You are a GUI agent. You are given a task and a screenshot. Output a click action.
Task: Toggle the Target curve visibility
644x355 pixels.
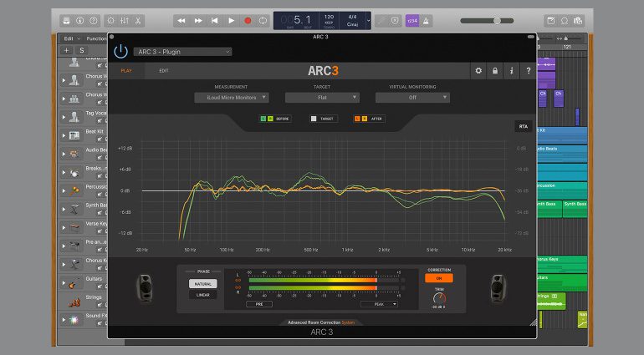(x=314, y=119)
